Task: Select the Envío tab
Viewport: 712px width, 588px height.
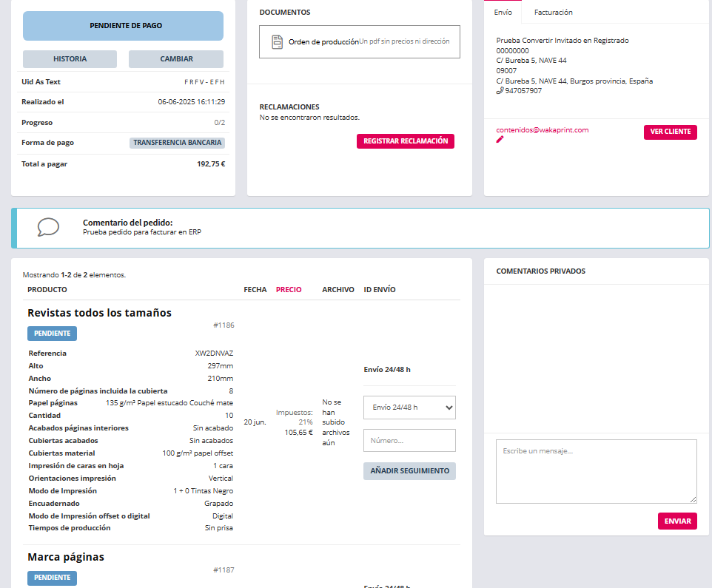Action: 503,13
